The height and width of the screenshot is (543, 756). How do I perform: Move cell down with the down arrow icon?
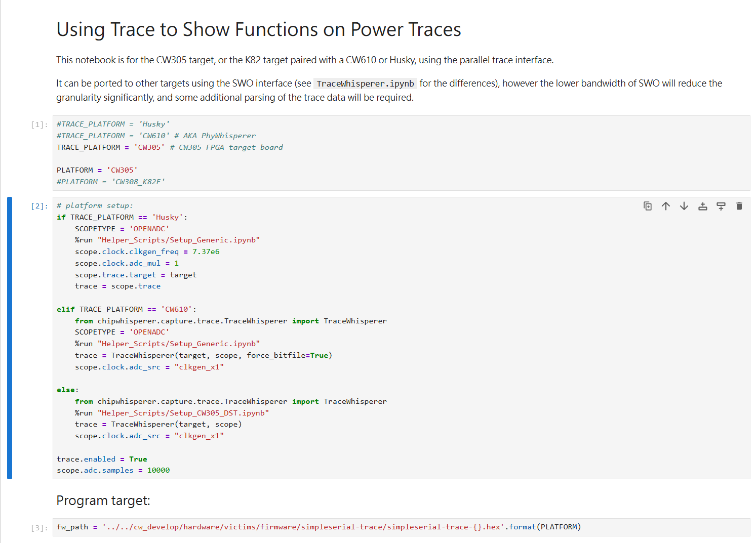pos(684,206)
